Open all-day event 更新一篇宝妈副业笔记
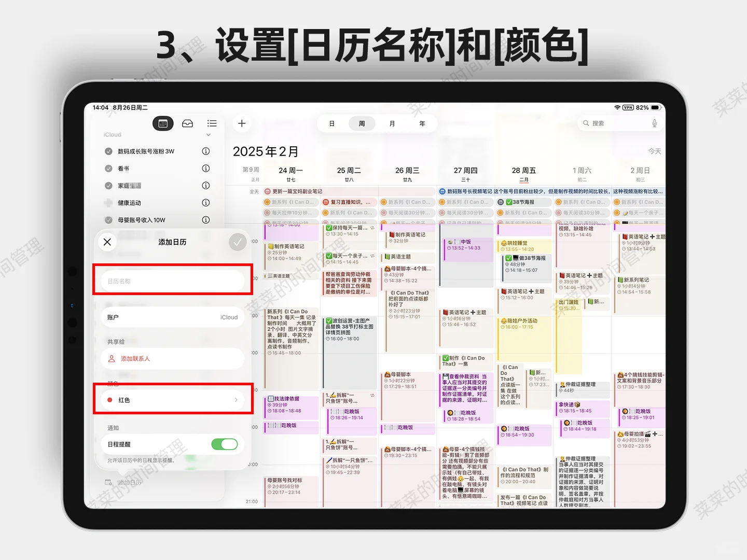This screenshot has width=747, height=560. click(x=349, y=191)
